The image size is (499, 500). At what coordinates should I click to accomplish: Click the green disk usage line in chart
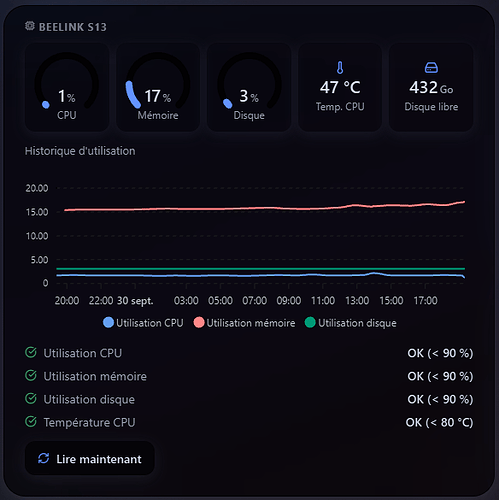(260, 268)
